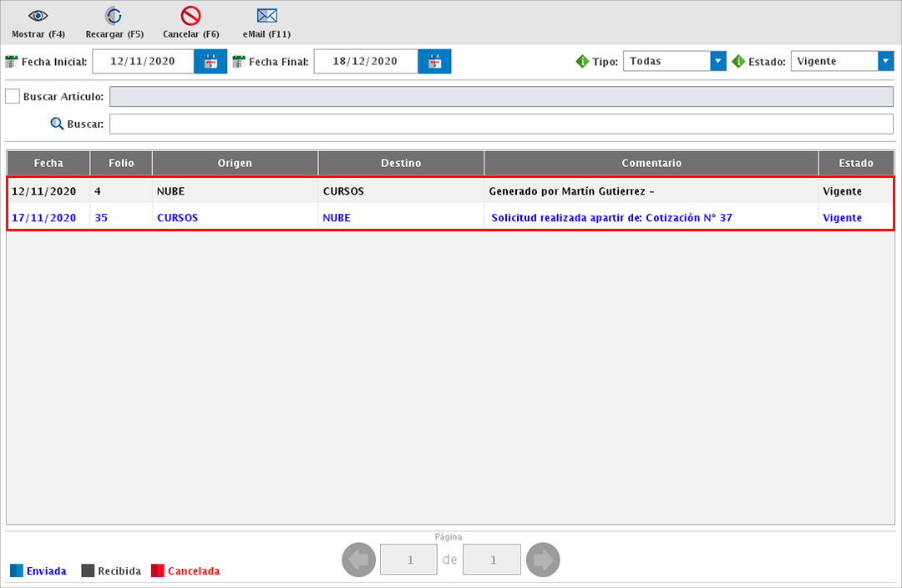The width and height of the screenshot is (902, 588).
Task: Open the Fecha Inicial calendar picker
Action: tap(210, 62)
